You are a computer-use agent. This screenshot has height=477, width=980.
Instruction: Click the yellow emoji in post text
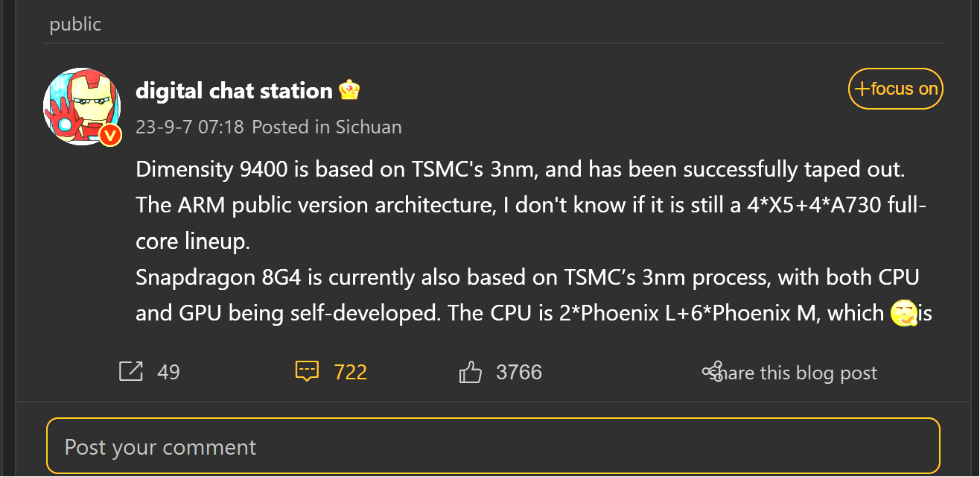click(903, 313)
